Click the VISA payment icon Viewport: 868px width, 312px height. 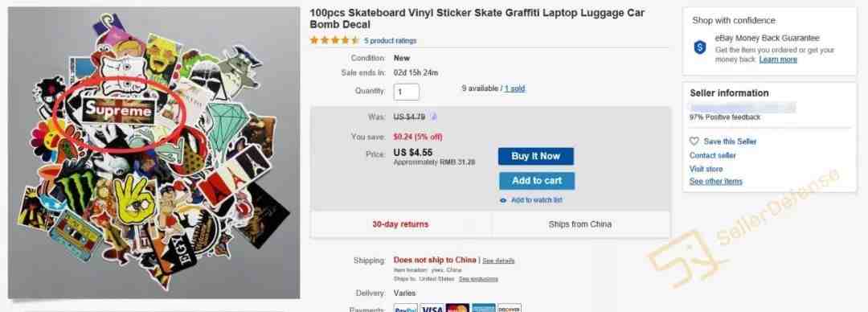pyautogui.click(x=432, y=308)
